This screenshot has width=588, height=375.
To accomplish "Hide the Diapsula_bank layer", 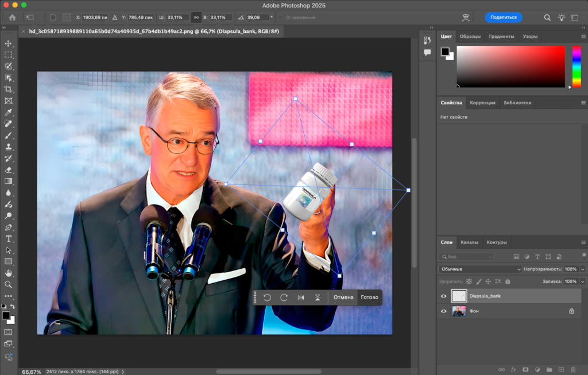I will 443,296.
